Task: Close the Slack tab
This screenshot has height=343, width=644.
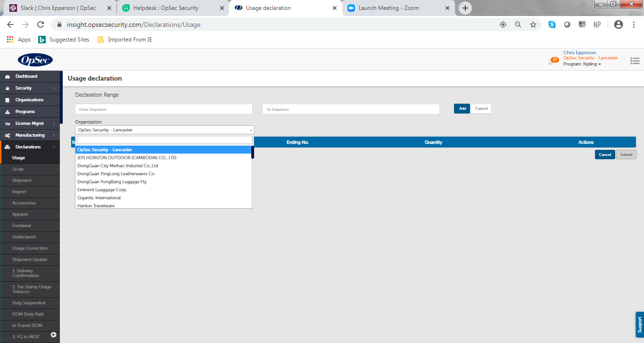Action: [x=109, y=8]
